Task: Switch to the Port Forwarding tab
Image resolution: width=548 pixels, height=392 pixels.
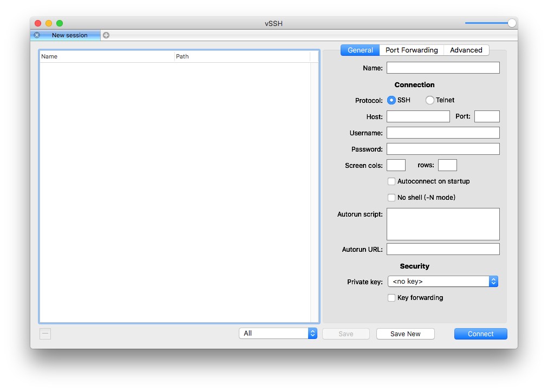Action: tap(412, 50)
